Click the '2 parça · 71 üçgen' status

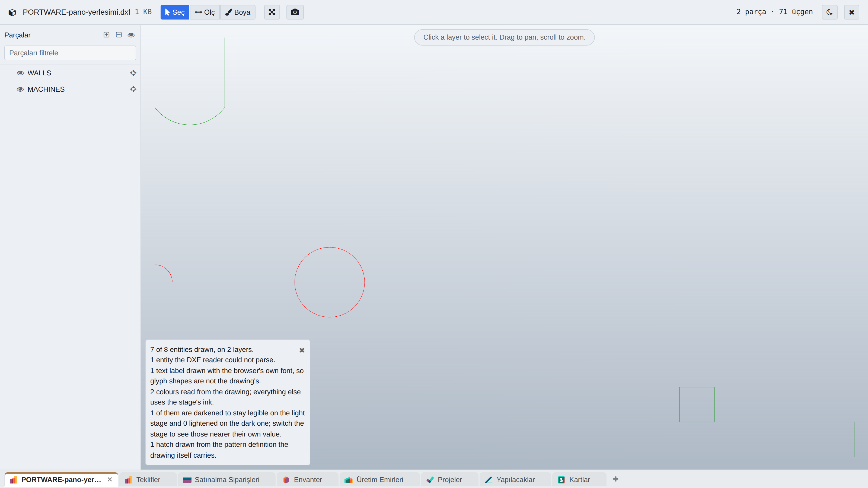(774, 12)
